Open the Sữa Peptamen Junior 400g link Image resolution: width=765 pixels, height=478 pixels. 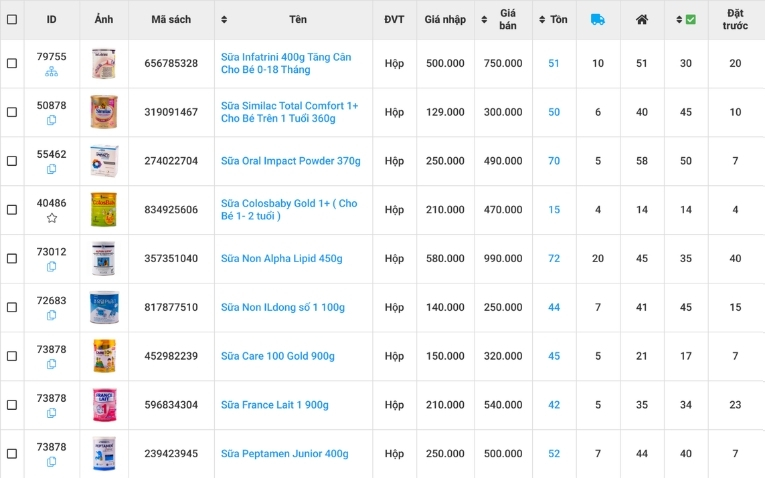tap(284, 453)
